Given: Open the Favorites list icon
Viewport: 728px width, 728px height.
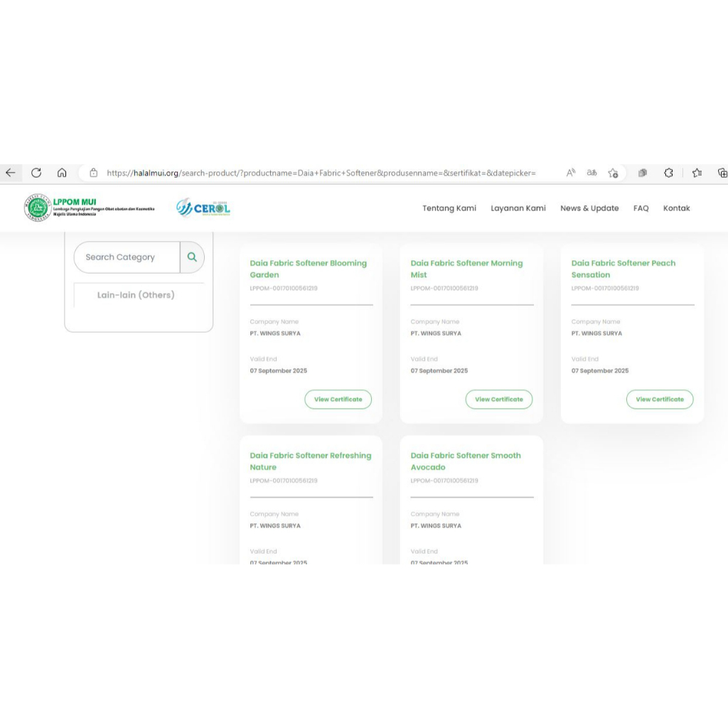Looking at the screenshot, I should pyautogui.click(x=697, y=173).
